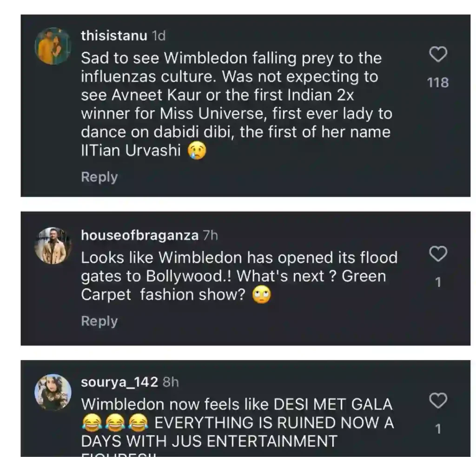Like thisistanu's comment with the heart
The image size is (476, 457).
pos(437,55)
